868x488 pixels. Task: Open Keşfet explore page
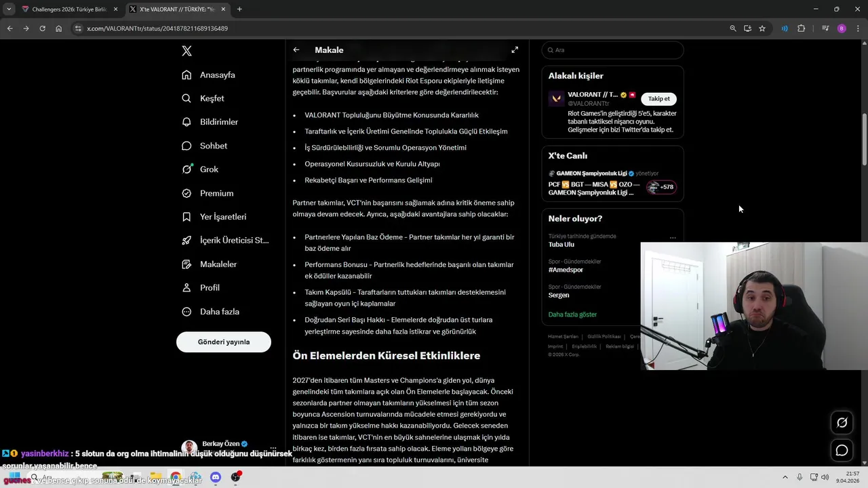203,98
